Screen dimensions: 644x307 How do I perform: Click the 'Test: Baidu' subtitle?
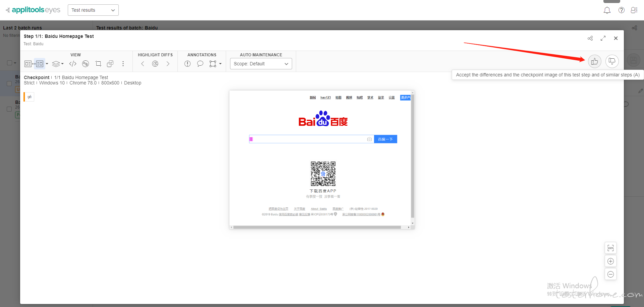[34, 44]
